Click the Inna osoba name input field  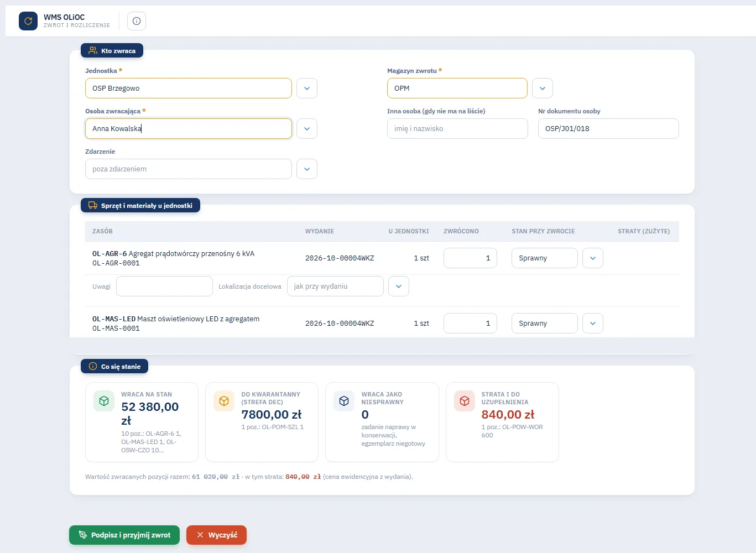click(457, 128)
